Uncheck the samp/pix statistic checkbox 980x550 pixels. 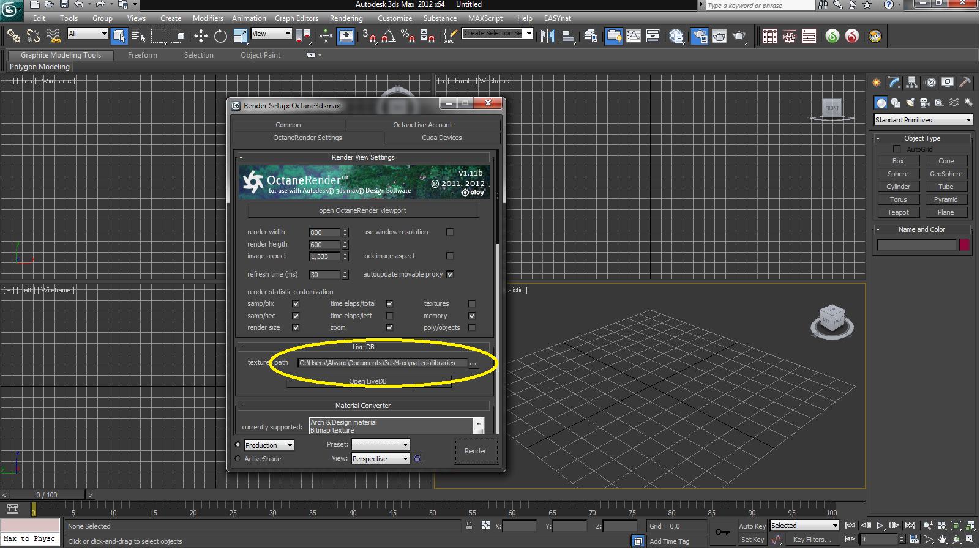[x=296, y=304]
